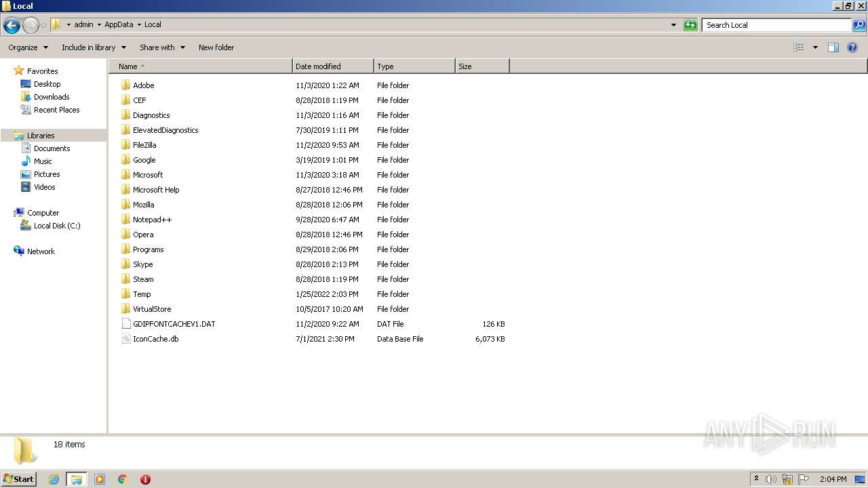Open volume control in system tray
Screen dimensions: 868x488
tap(771, 479)
